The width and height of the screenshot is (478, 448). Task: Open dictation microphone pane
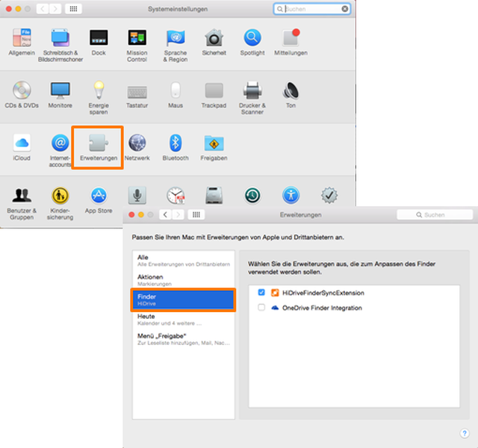pos(137,196)
